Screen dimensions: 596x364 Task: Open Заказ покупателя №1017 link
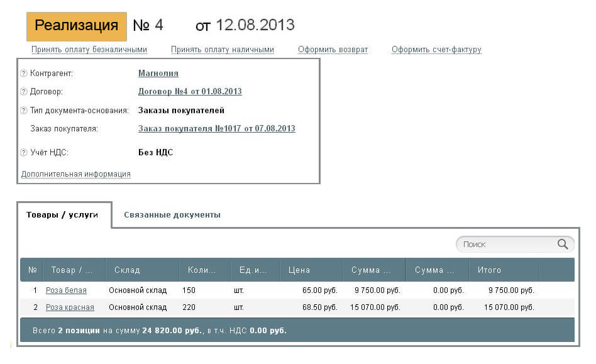pyautogui.click(x=216, y=129)
